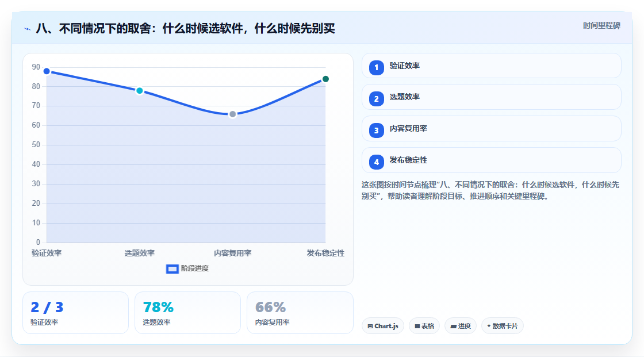The height and width of the screenshot is (357, 644).
Task: Click the section heading 八、不同情况下的取舍
Action: click(185, 28)
